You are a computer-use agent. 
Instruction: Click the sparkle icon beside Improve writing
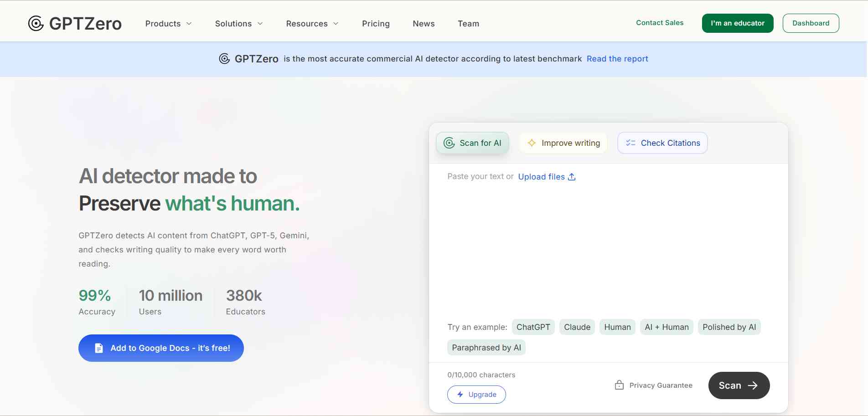pos(531,143)
